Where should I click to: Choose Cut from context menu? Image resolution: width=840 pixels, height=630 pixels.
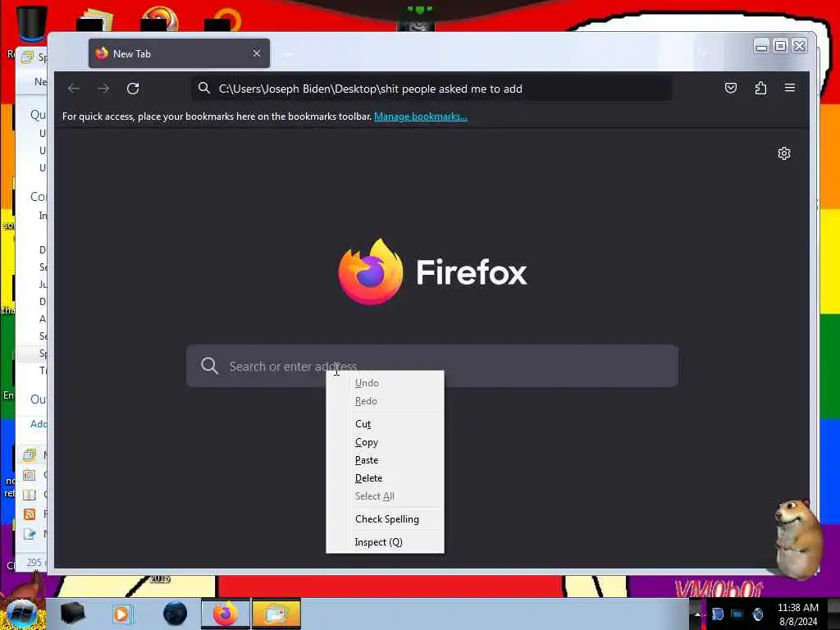click(x=386, y=424)
